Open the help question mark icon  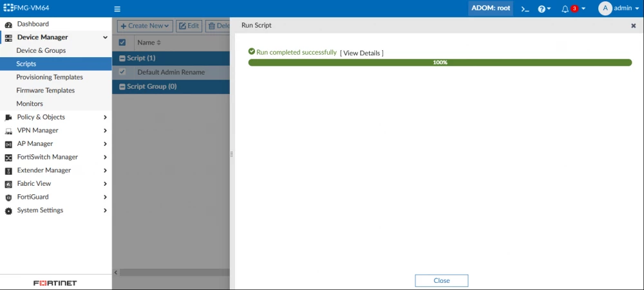542,8
